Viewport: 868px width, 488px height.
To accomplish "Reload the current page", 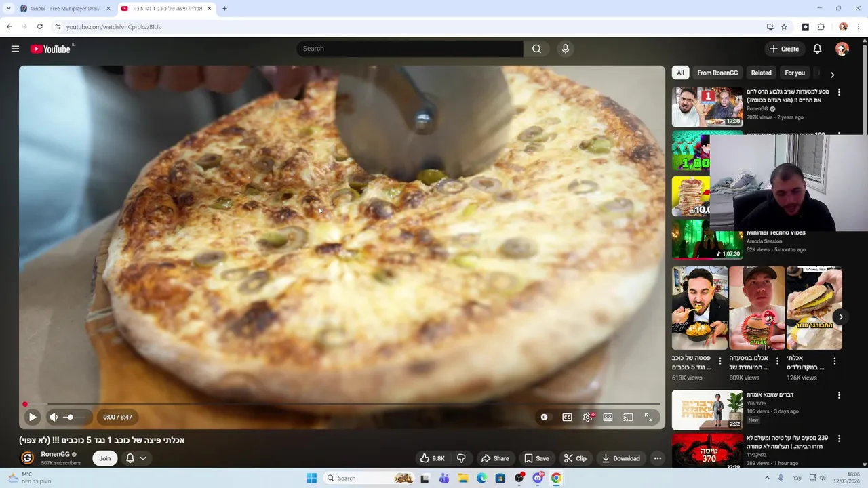I will tap(40, 27).
